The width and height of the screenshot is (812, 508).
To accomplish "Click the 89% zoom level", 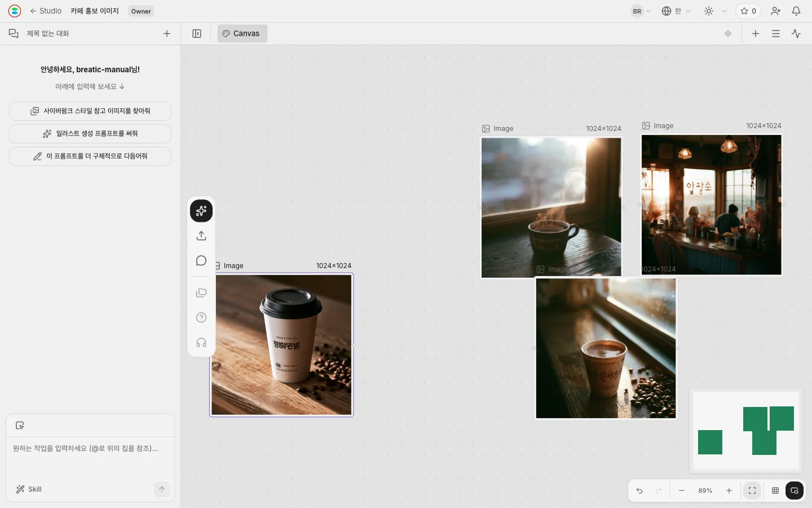I will [x=705, y=491].
